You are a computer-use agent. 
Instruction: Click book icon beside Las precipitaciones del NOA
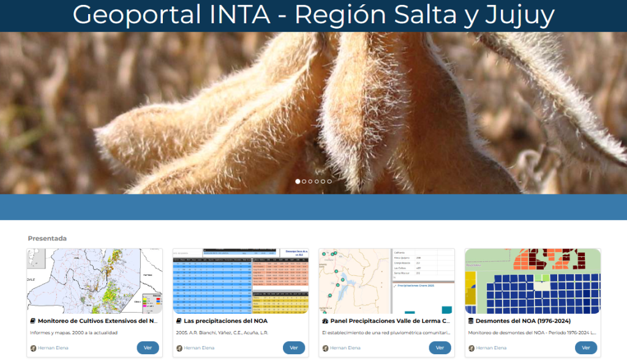[179, 321]
